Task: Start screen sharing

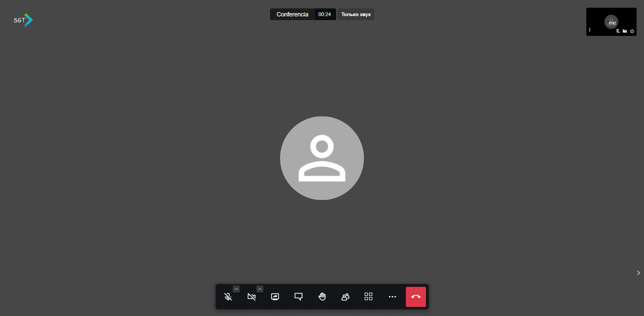Action: coord(275,297)
